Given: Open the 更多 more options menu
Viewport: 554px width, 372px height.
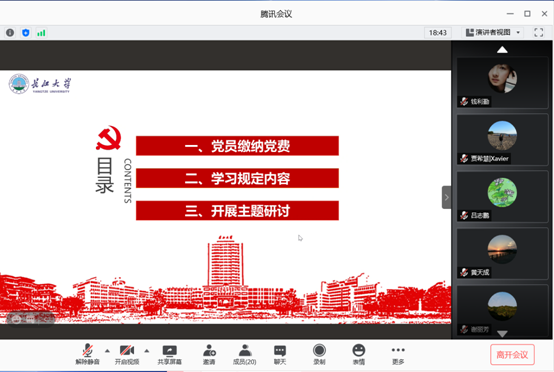Looking at the screenshot, I should coord(398,354).
